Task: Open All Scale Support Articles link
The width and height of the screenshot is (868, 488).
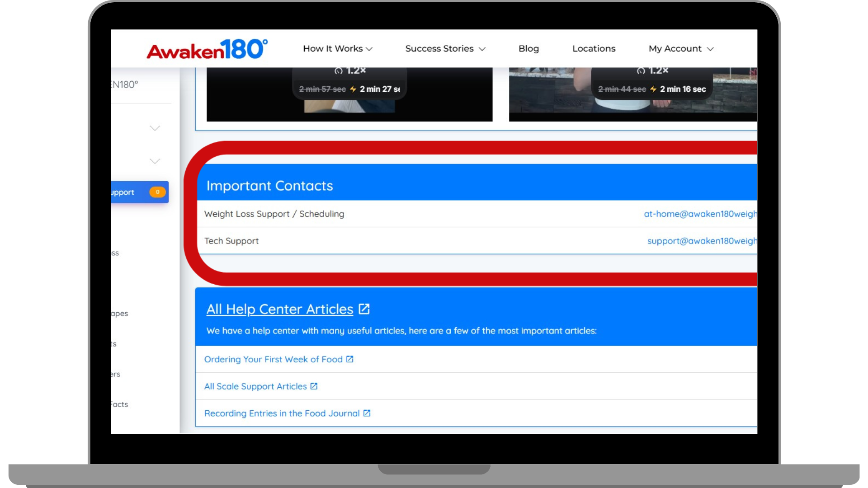Action: click(x=255, y=386)
